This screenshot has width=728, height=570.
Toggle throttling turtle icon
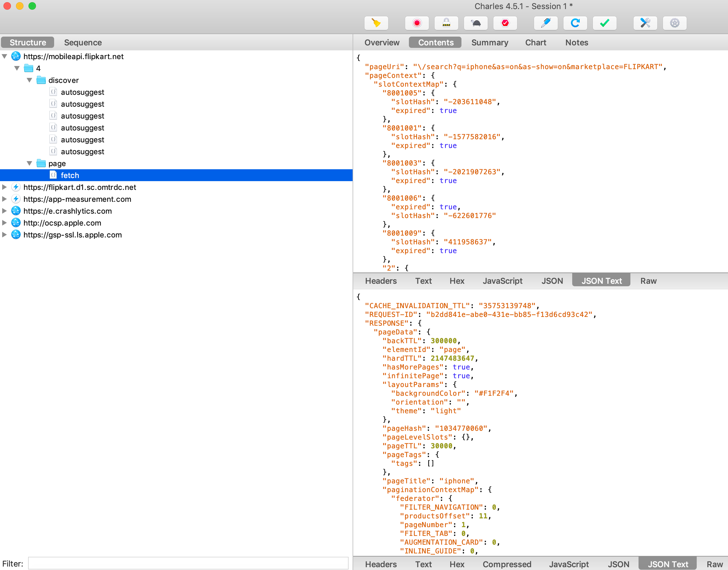point(476,23)
